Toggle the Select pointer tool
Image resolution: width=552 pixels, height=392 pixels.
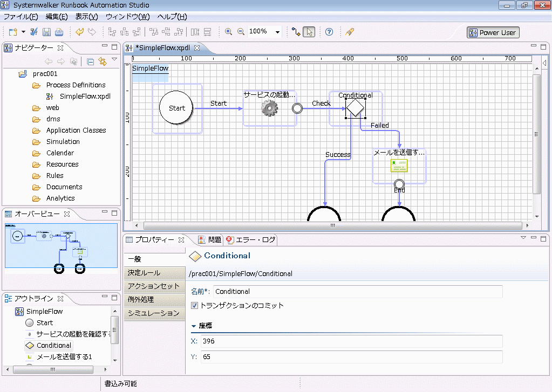(309, 32)
